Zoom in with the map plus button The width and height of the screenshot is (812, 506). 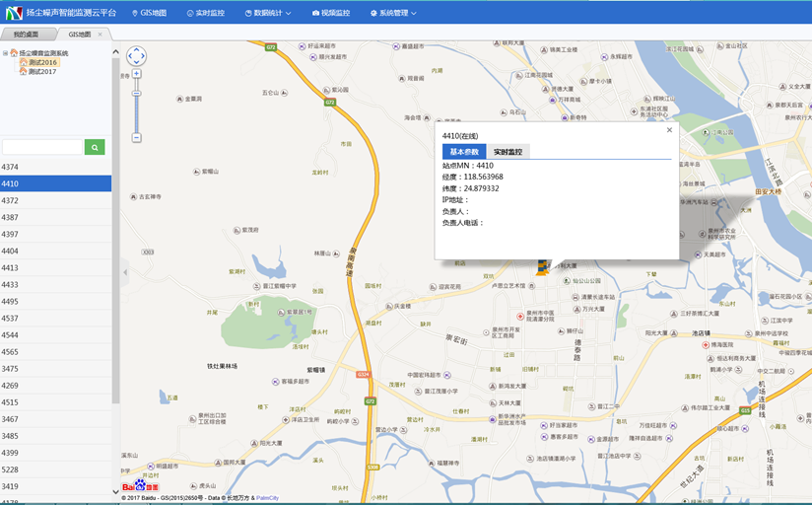point(137,74)
